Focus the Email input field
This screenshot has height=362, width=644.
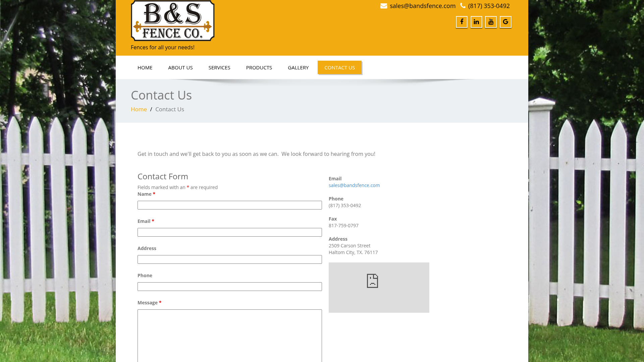point(229,232)
